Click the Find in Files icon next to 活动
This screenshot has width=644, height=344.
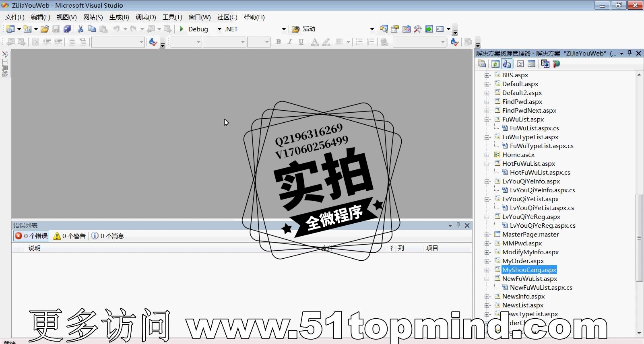click(x=296, y=29)
